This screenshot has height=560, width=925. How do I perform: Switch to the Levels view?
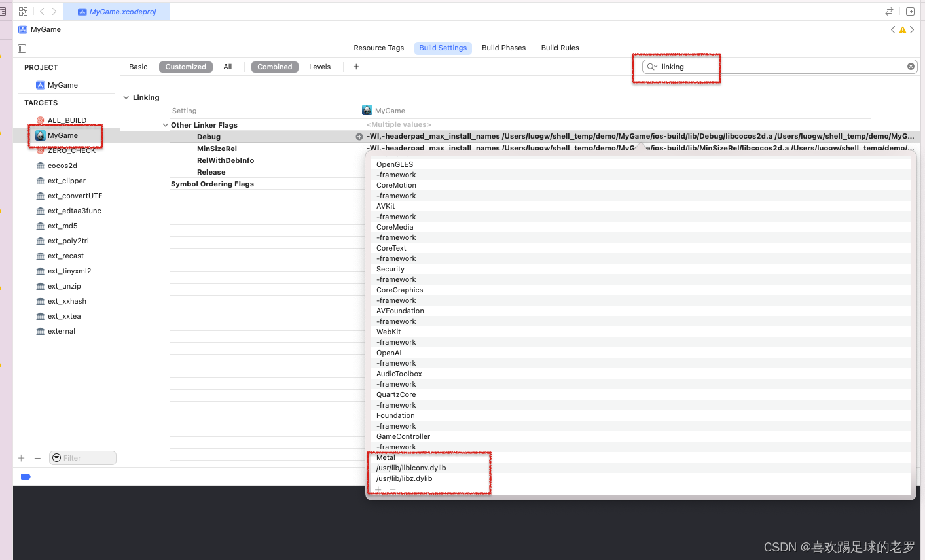pos(320,67)
